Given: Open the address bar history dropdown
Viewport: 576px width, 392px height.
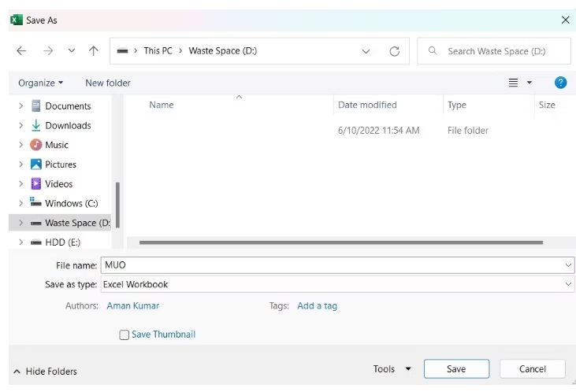Looking at the screenshot, I should (366, 51).
